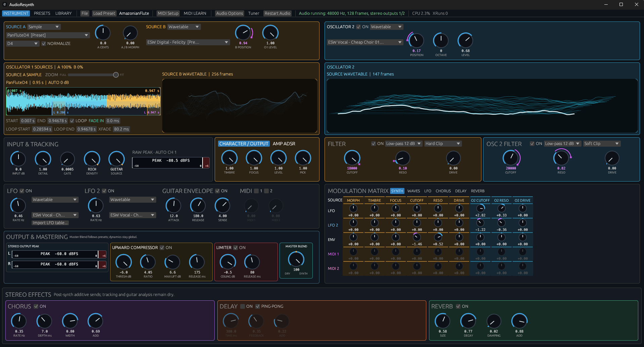Click the INPUT dB knob
This screenshot has width=644, height=347.
click(x=18, y=159)
